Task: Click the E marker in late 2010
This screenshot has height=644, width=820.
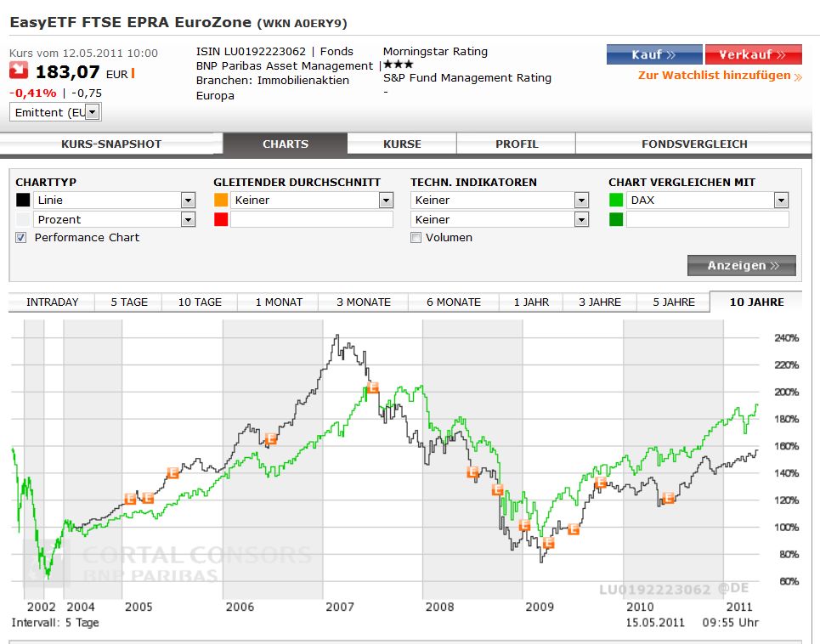Action: (x=669, y=498)
